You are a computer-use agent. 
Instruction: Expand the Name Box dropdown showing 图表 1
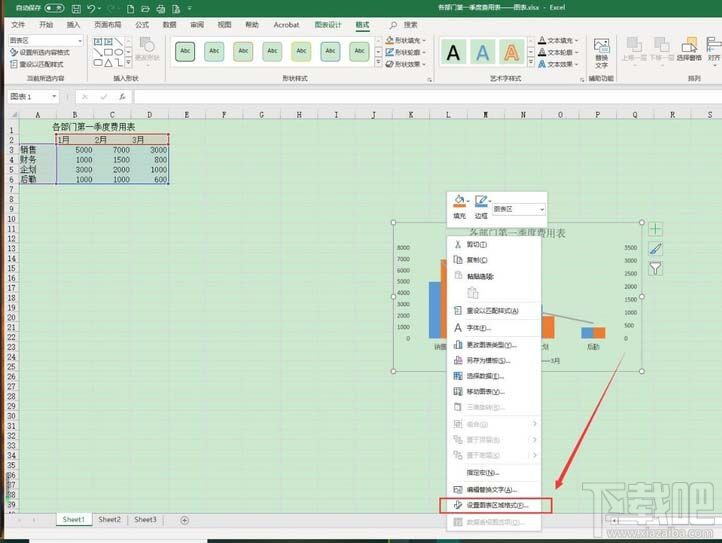(x=54, y=96)
